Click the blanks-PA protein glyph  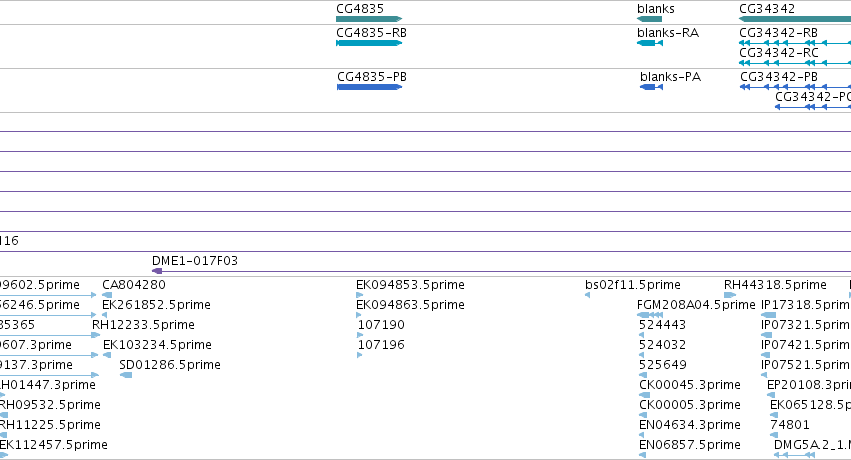click(x=651, y=87)
